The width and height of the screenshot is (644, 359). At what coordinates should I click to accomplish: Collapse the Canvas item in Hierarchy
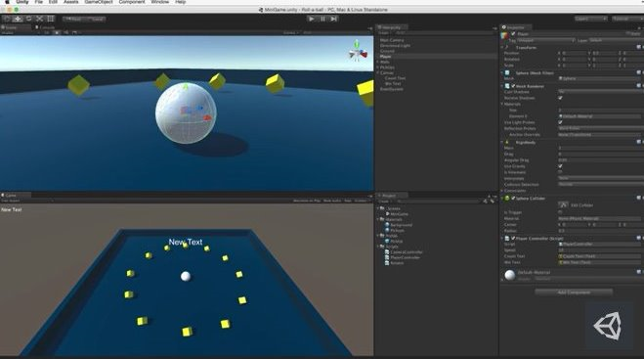[x=378, y=72]
